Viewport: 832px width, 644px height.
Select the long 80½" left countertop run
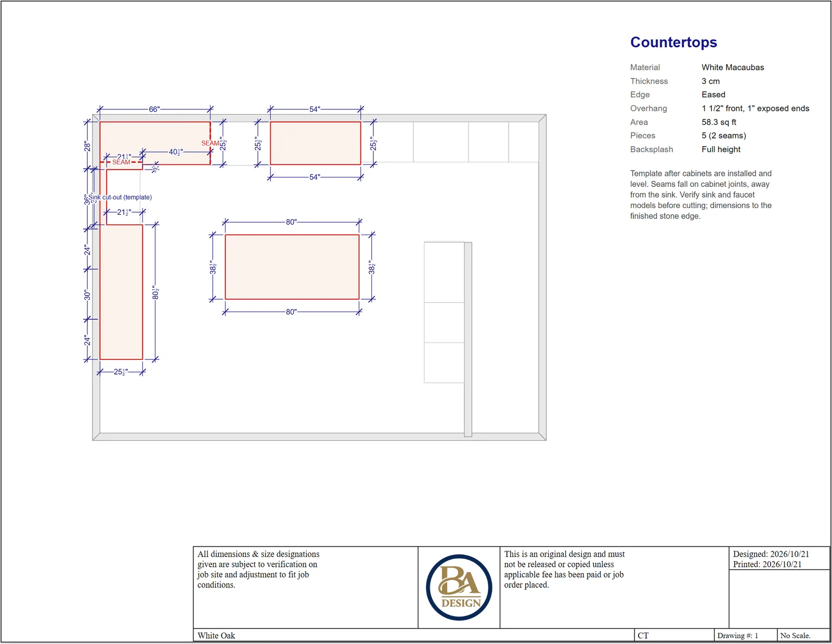[x=121, y=292]
